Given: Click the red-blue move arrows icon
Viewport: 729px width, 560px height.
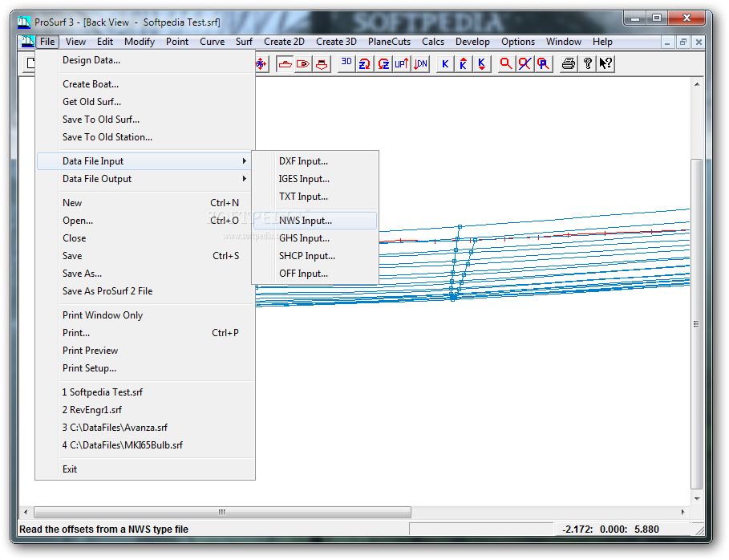Looking at the screenshot, I should (x=261, y=63).
